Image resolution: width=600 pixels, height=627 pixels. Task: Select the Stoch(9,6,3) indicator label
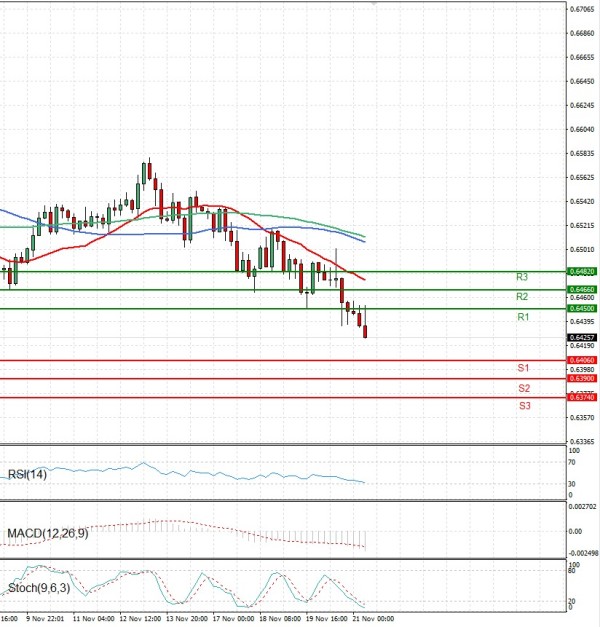coord(36,587)
